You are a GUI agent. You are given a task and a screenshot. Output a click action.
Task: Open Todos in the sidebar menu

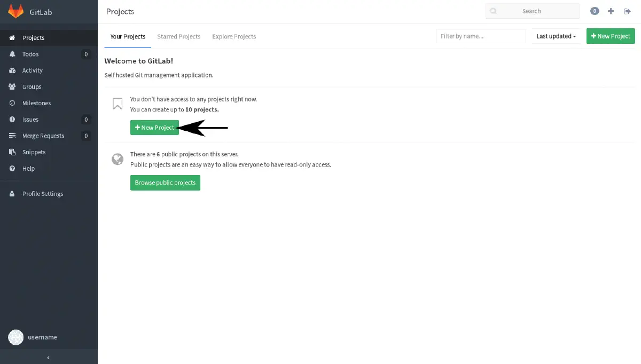point(49,54)
